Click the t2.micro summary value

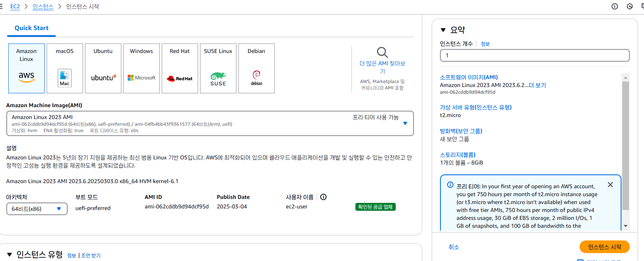(450, 115)
